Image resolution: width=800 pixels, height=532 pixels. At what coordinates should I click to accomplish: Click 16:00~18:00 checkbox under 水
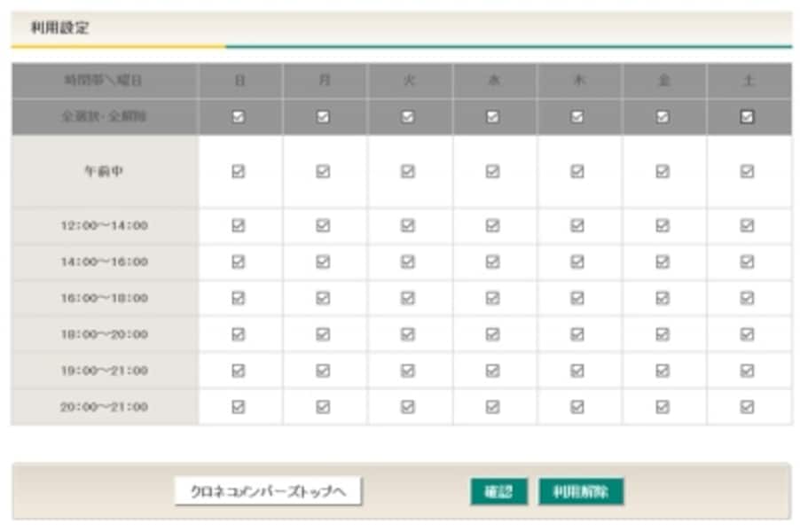[x=492, y=298]
